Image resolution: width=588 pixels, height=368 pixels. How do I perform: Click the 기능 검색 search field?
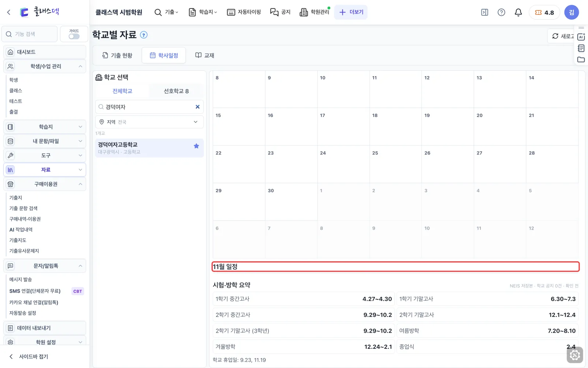pos(29,34)
